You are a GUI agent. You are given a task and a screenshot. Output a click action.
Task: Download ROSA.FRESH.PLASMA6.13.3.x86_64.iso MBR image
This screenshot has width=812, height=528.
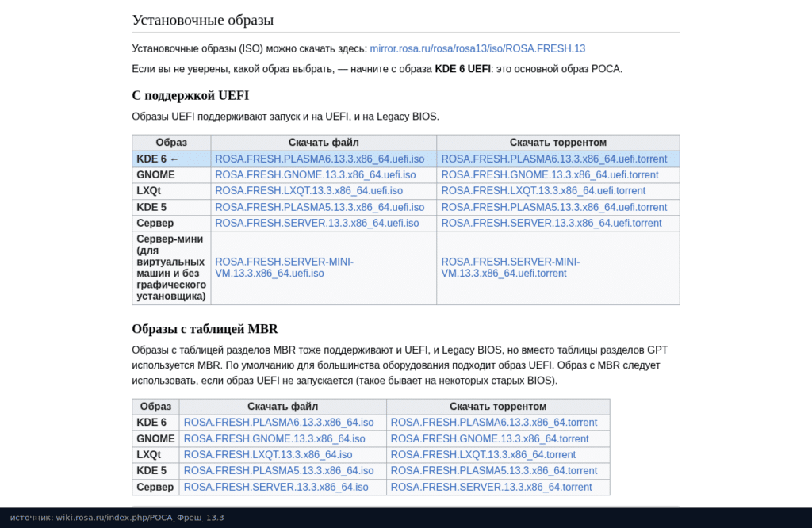tap(278, 423)
